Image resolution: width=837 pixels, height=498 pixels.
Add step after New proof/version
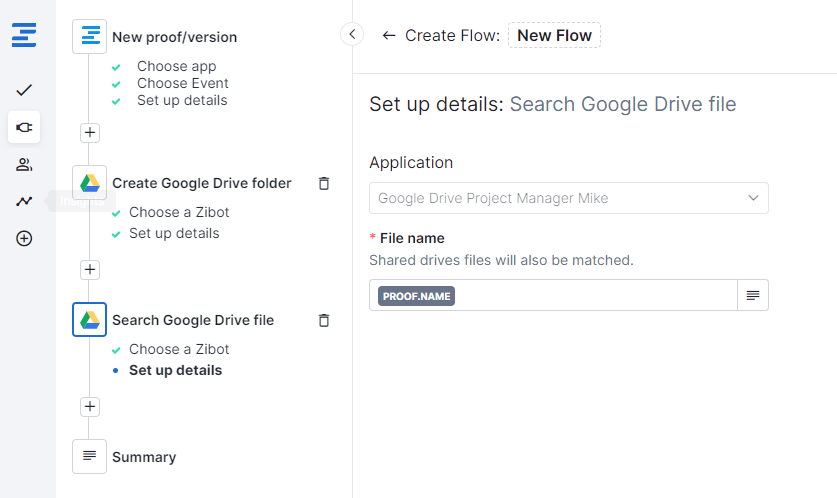[x=90, y=132]
